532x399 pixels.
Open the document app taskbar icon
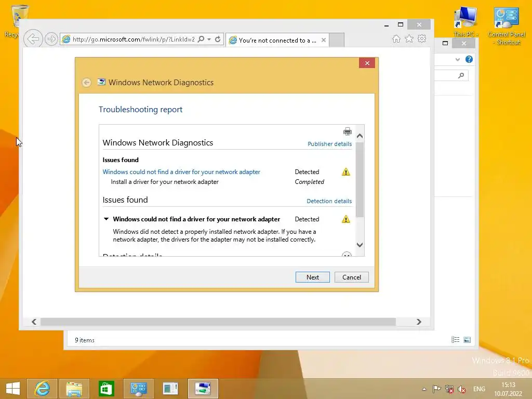[170, 389]
